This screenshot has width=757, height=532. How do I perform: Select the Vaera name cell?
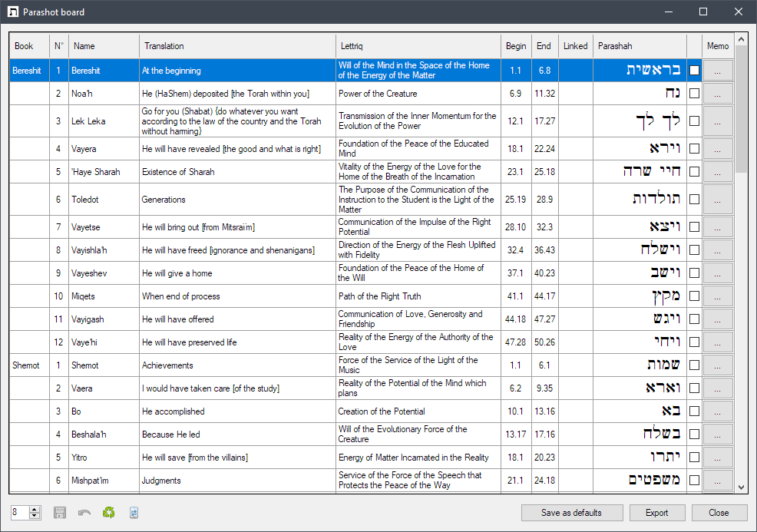tap(104, 388)
